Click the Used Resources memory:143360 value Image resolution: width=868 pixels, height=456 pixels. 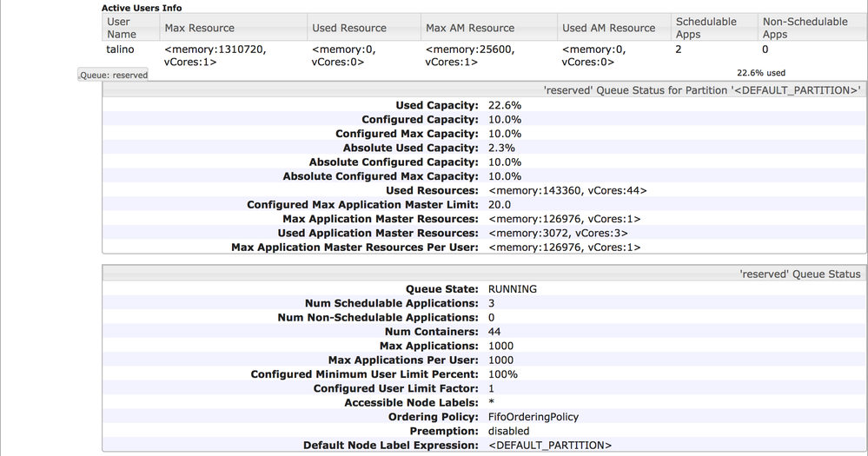[x=567, y=190]
